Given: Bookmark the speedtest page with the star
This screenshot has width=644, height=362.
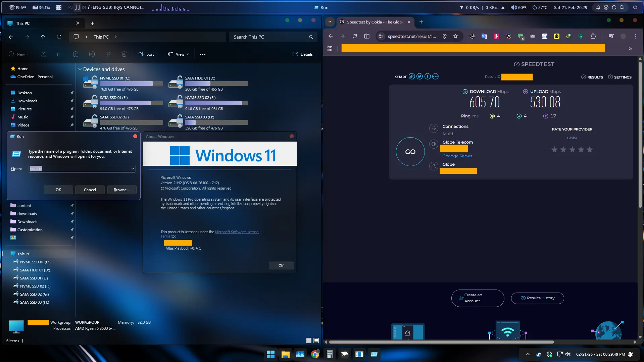Looking at the screenshot, I should point(455,36).
